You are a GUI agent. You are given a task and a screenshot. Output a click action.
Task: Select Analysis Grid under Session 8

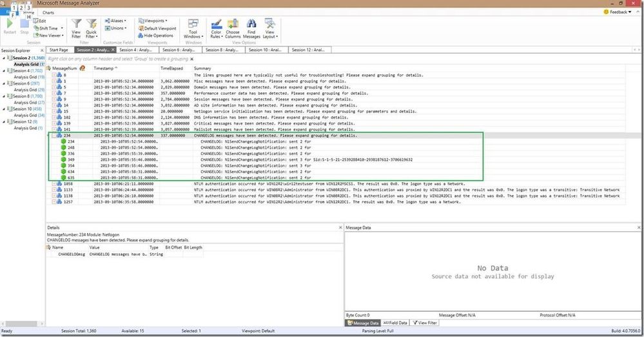pos(29,103)
